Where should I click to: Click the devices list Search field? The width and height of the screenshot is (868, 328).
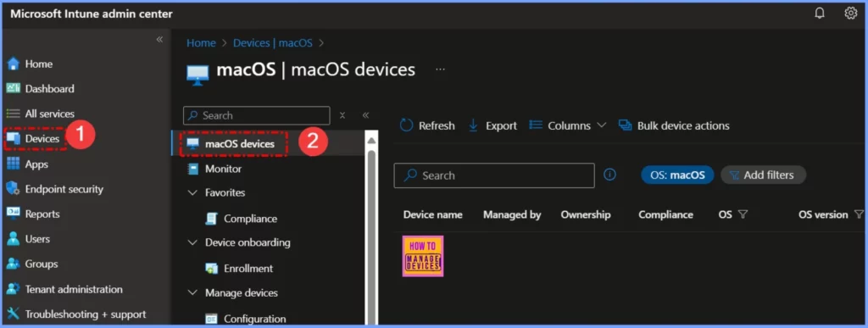click(x=494, y=175)
